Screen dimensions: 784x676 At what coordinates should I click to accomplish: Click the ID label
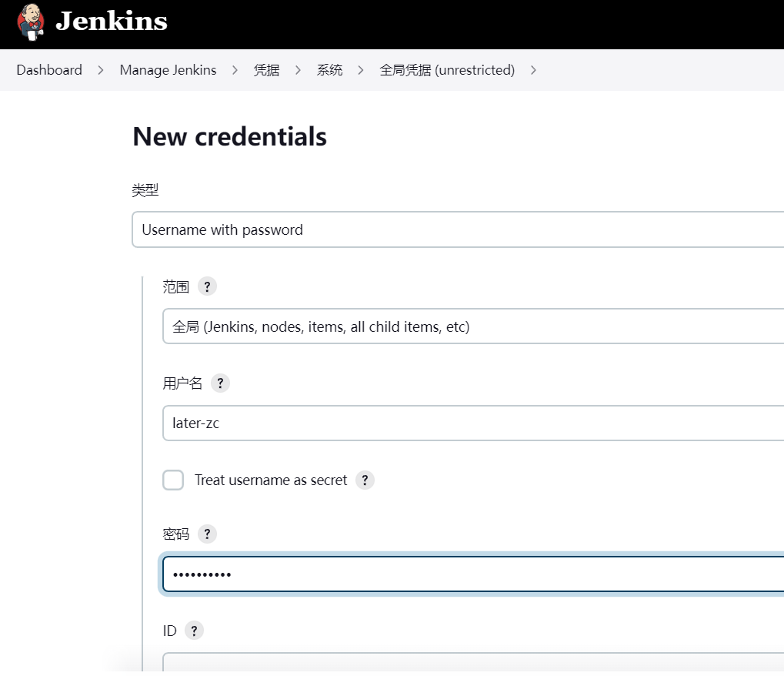tap(169, 631)
